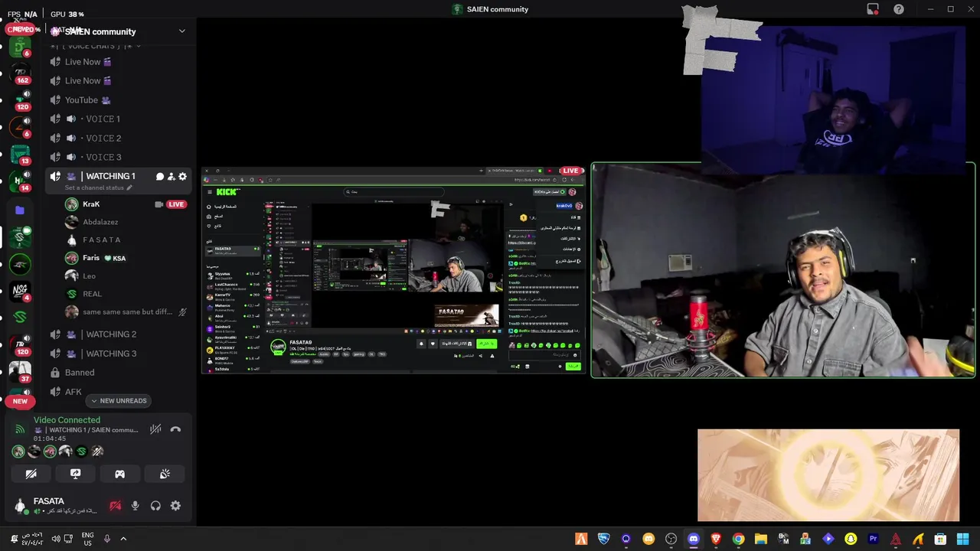The height and width of the screenshot is (551, 980).
Task: Join the WATCHING 3 channel
Action: tap(117, 354)
